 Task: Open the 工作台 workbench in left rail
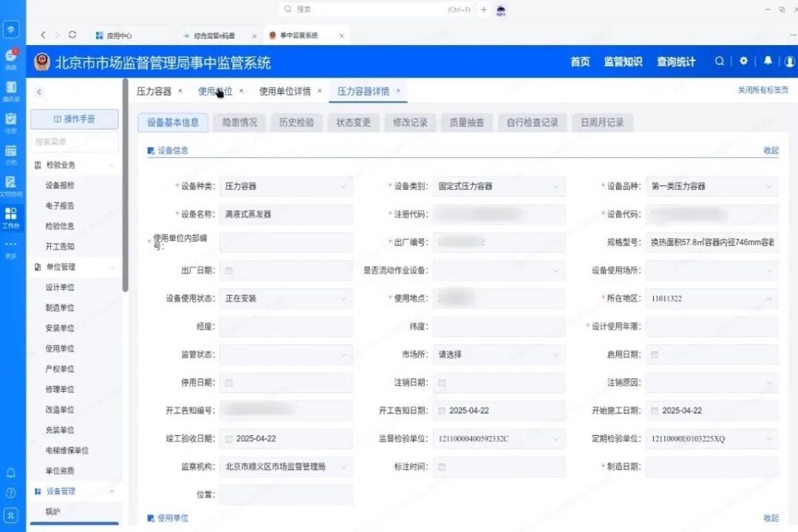[10, 216]
